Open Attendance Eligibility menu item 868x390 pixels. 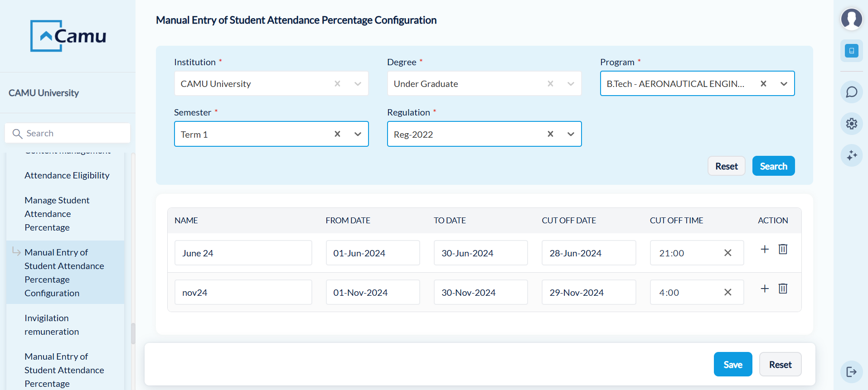point(67,175)
